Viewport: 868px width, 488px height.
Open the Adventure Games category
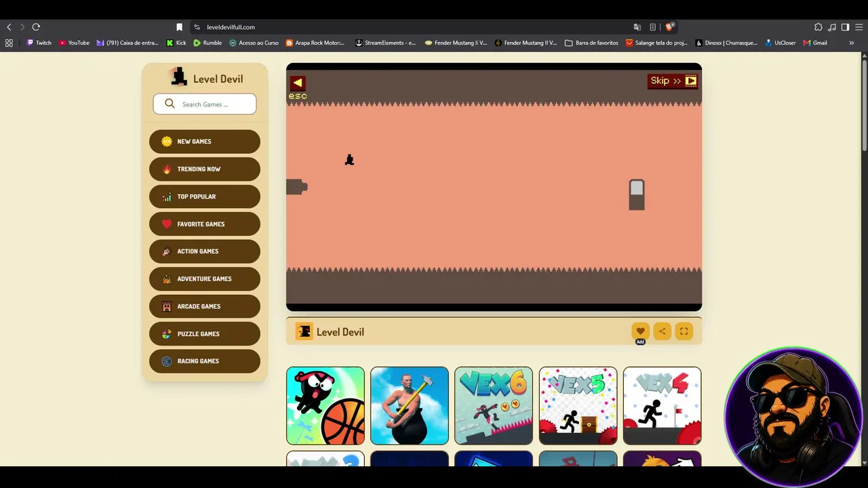click(x=205, y=279)
